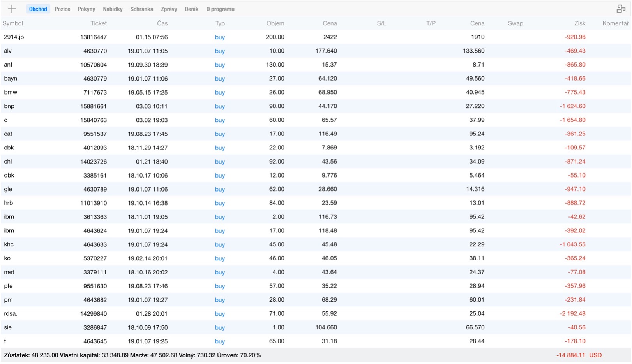Viewport: 632px width, 364px height.
Task: Switch to the Obchod tab
Action: pyautogui.click(x=38, y=9)
